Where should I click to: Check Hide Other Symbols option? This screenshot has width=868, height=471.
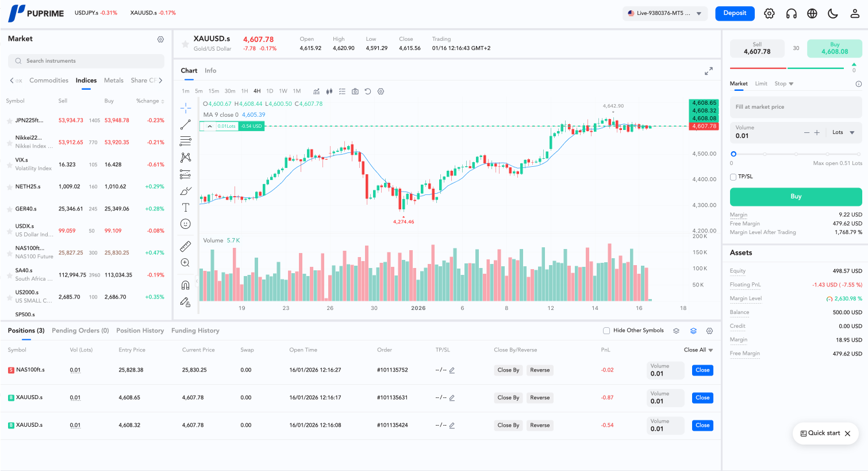pyautogui.click(x=606, y=331)
